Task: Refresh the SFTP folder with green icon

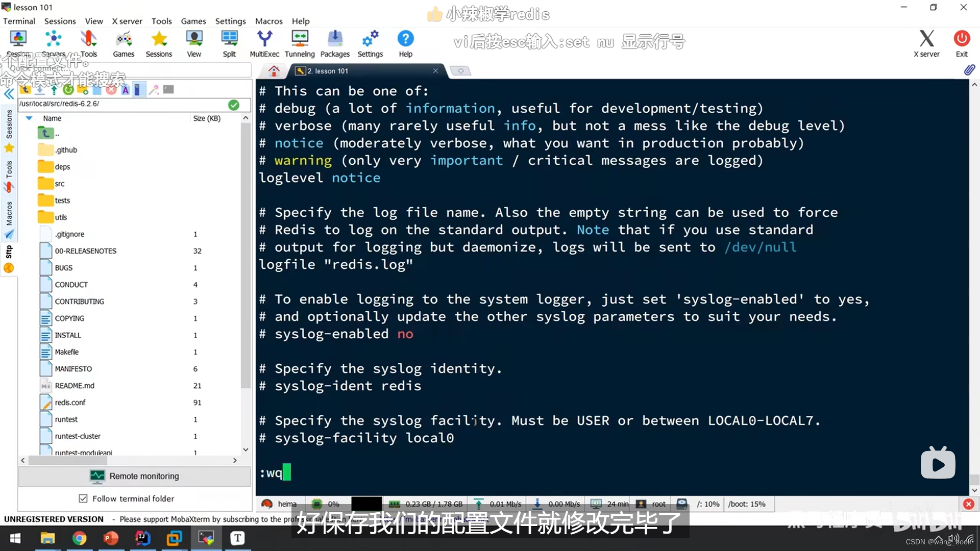Action: click(68, 90)
